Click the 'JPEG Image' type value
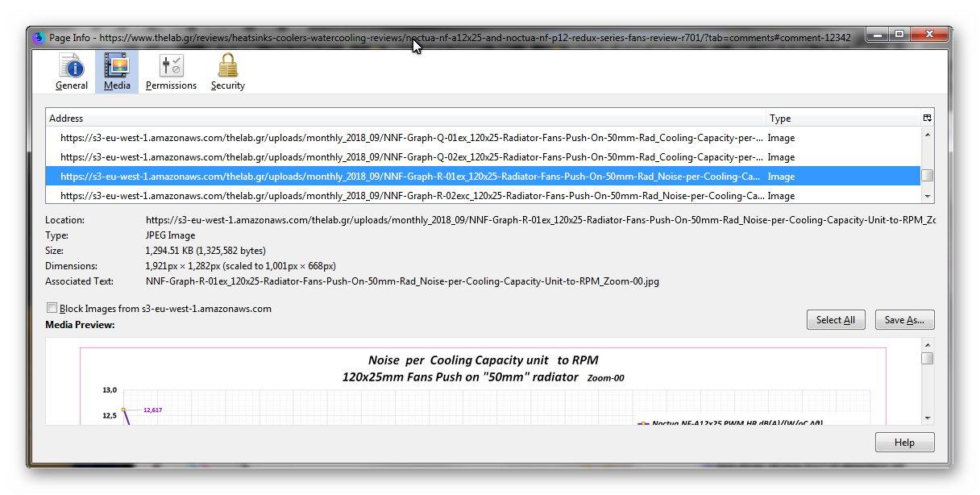980x495 pixels. pyautogui.click(x=170, y=235)
